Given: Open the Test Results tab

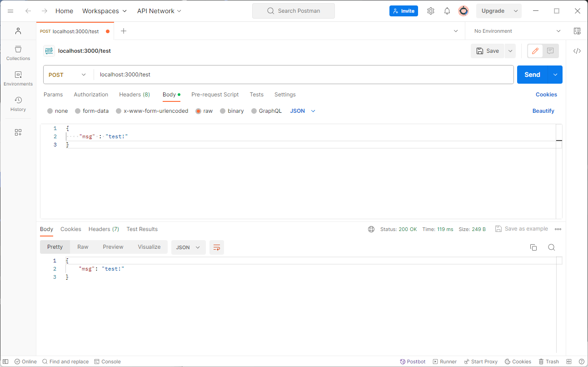Looking at the screenshot, I should 142,229.
